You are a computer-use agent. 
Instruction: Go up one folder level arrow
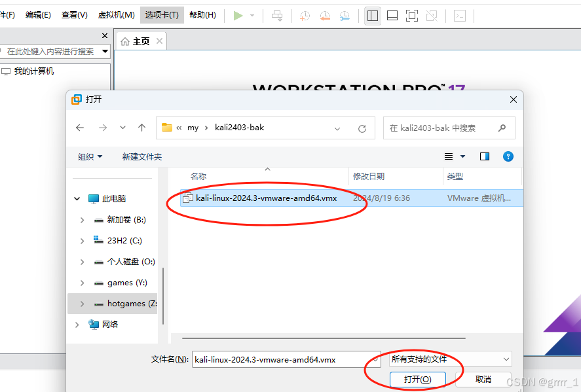pos(142,128)
